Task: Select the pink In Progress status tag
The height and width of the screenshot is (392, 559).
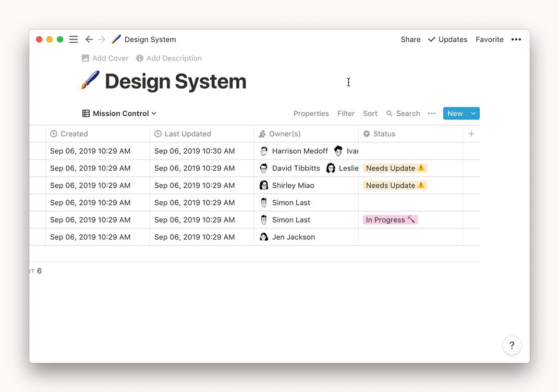Action: click(390, 220)
